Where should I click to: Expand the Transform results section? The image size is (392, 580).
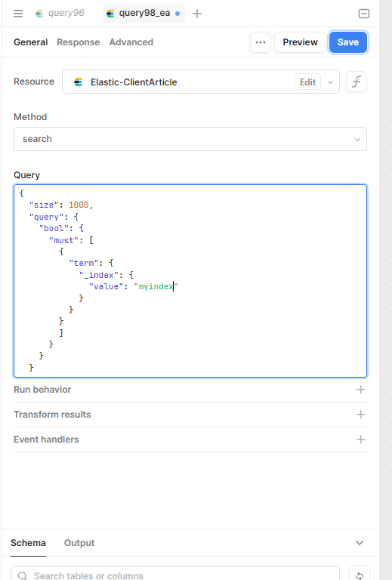coord(190,415)
